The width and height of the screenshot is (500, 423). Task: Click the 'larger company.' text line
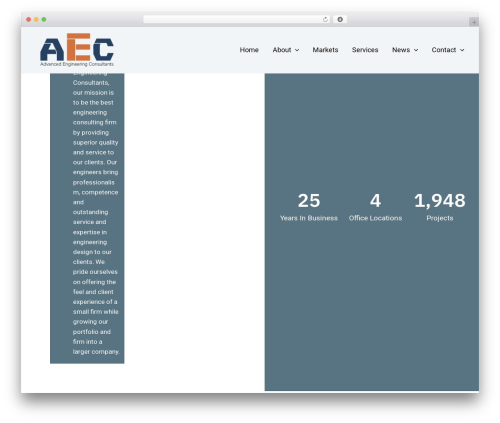pyautogui.click(x=96, y=352)
